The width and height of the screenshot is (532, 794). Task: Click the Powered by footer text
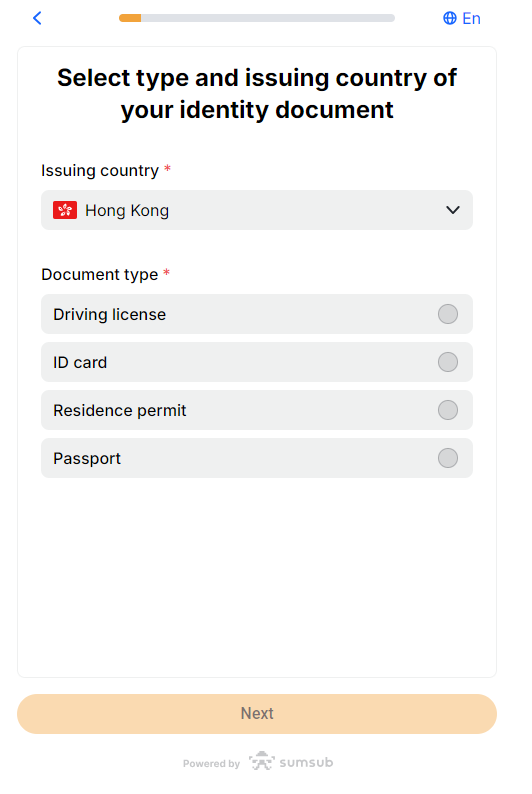coord(211,764)
